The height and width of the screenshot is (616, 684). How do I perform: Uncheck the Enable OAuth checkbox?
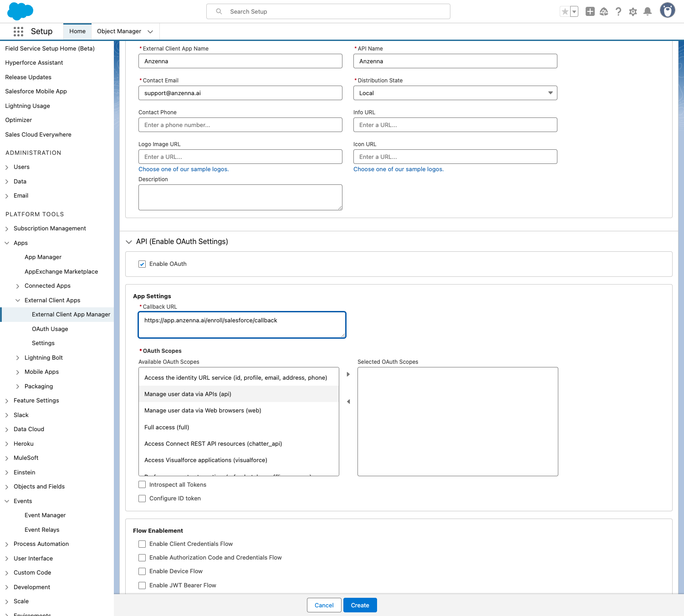pyautogui.click(x=142, y=264)
